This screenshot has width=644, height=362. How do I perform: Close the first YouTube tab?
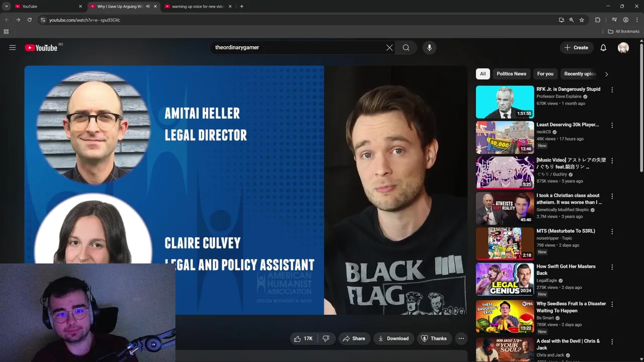[x=80, y=7]
